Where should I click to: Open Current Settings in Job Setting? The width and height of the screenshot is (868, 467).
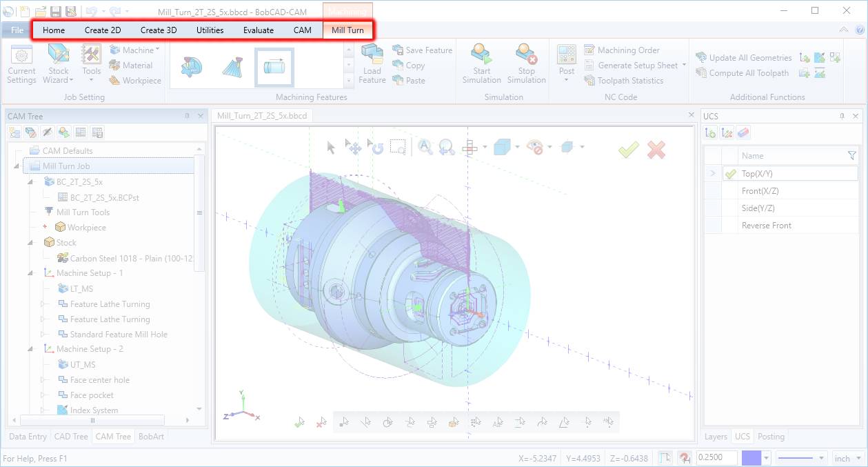coord(21,64)
